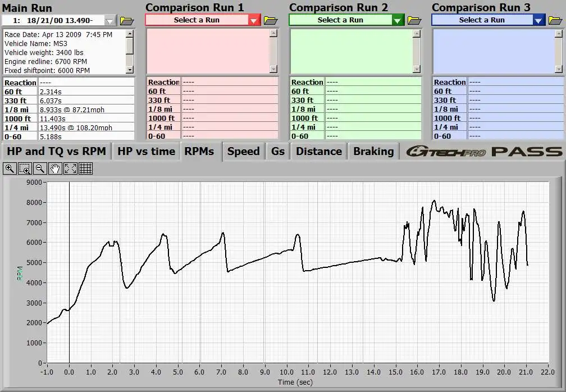The height and width of the screenshot is (392, 566).
Task: Open folder icon for Comparison Run 2
Action: coord(414,20)
